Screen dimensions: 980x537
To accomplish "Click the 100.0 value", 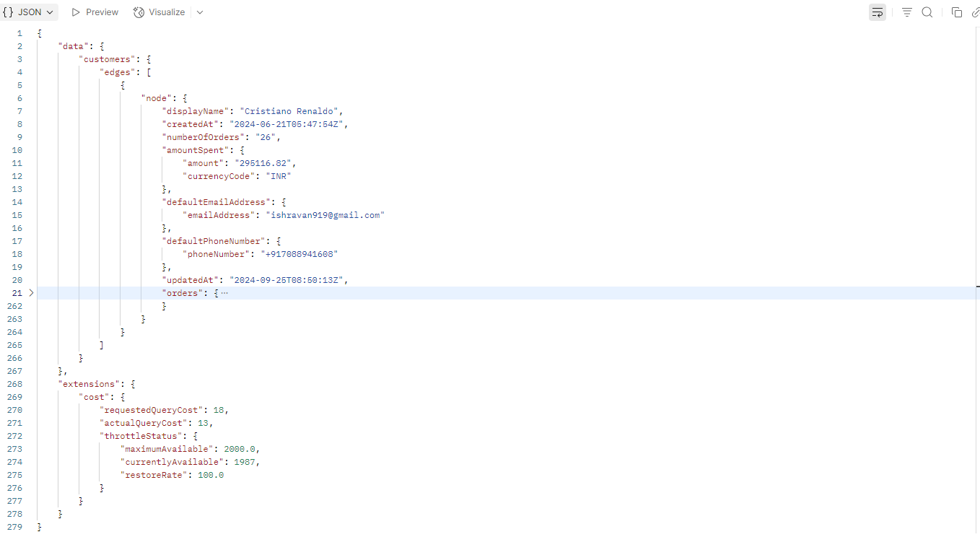I will [211, 475].
